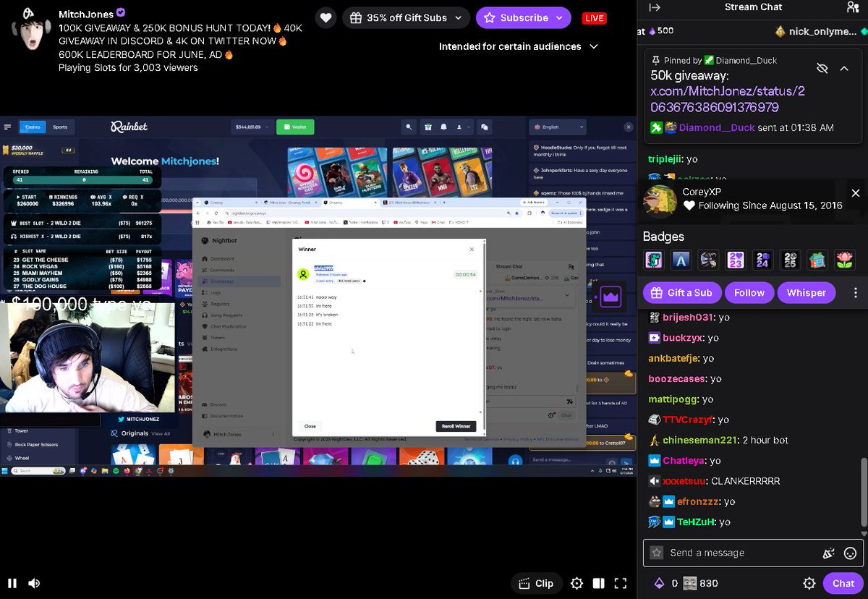Click Reroll Winner in the Nightbot dialog
This screenshot has height=599, width=868.
[x=456, y=426]
